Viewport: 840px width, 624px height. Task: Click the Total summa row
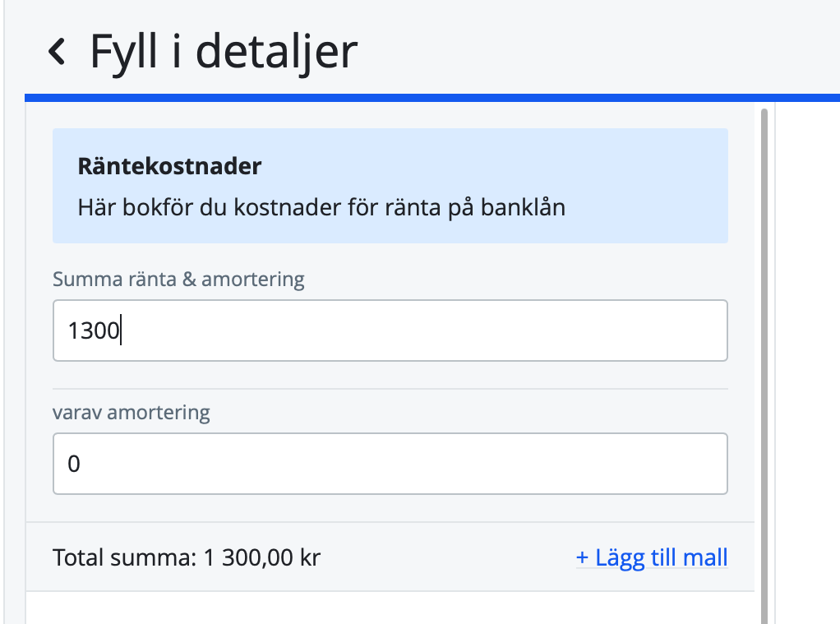(186, 557)
